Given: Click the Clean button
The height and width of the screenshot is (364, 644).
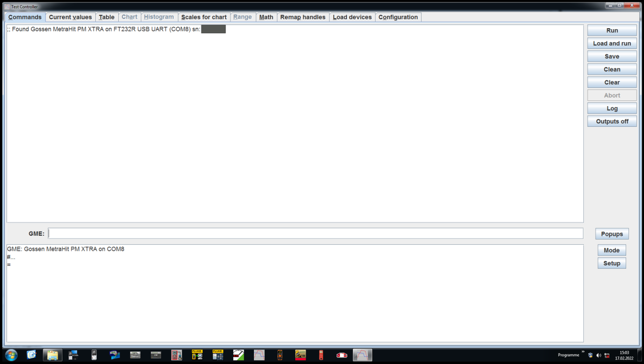Looking at the screenshot, I should 612,69.
